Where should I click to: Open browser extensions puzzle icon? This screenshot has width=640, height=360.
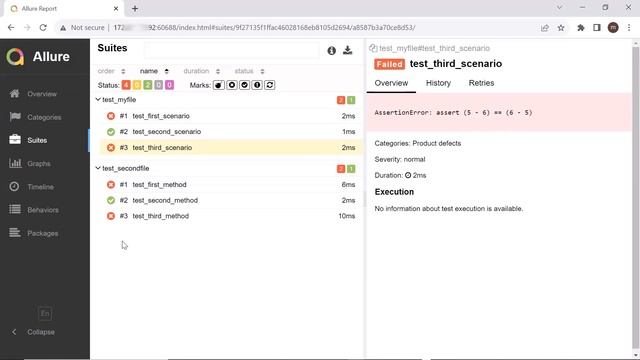580,28
